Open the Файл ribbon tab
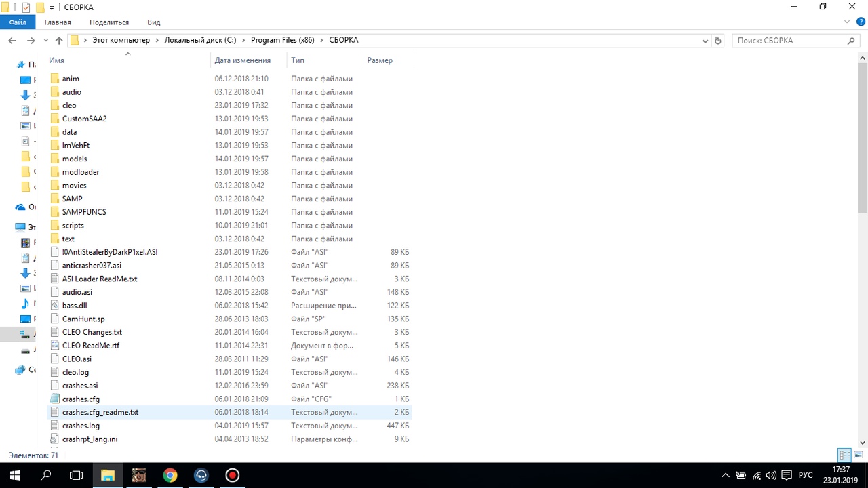The image size is (868, 488). [18, 22]
